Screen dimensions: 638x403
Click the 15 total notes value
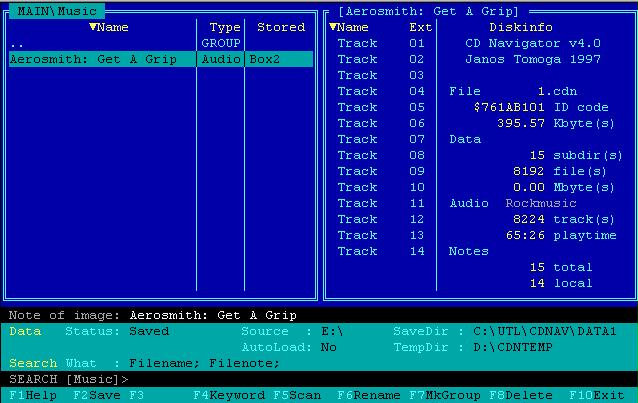[x=537, y=267]
